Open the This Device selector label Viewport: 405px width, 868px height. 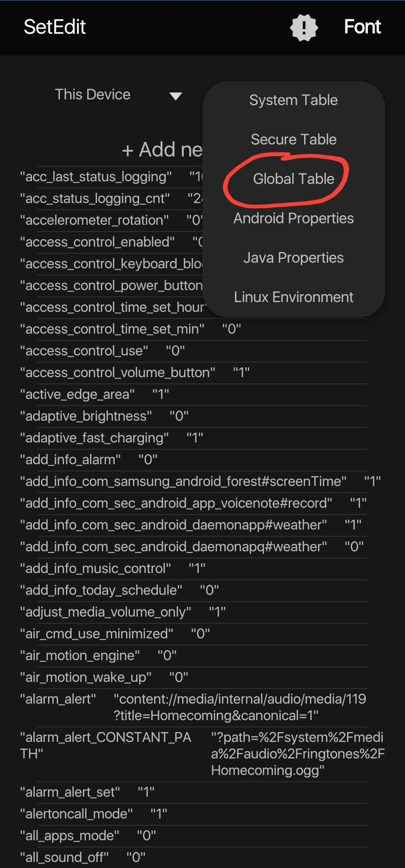coord(93,95)
